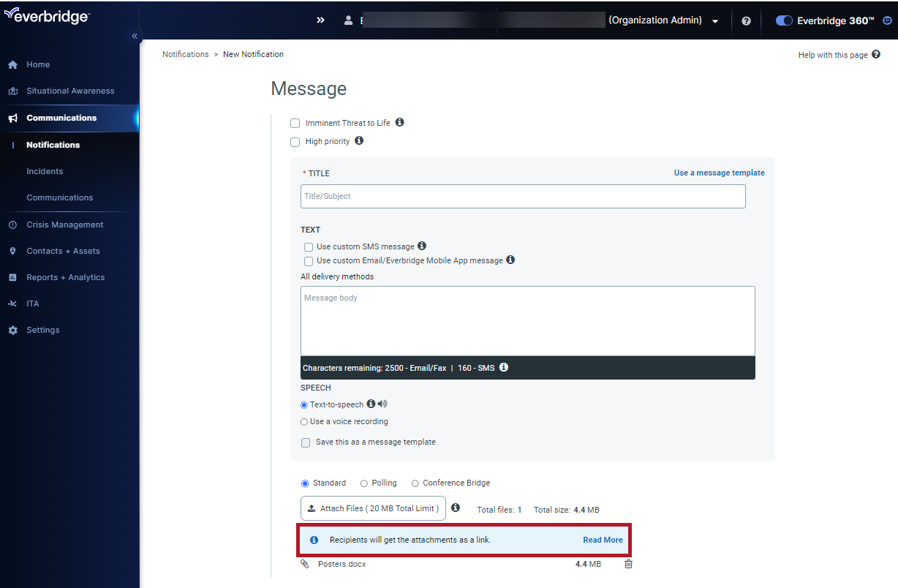The width and height of the screenshot is (898, 588).
Task: Open the Communications submenu item
Action: 60,197
